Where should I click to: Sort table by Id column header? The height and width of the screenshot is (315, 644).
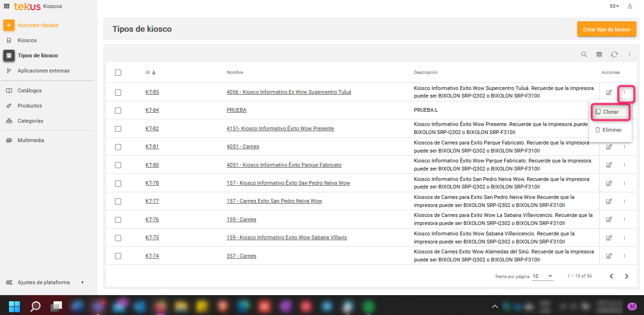(150, 72)
